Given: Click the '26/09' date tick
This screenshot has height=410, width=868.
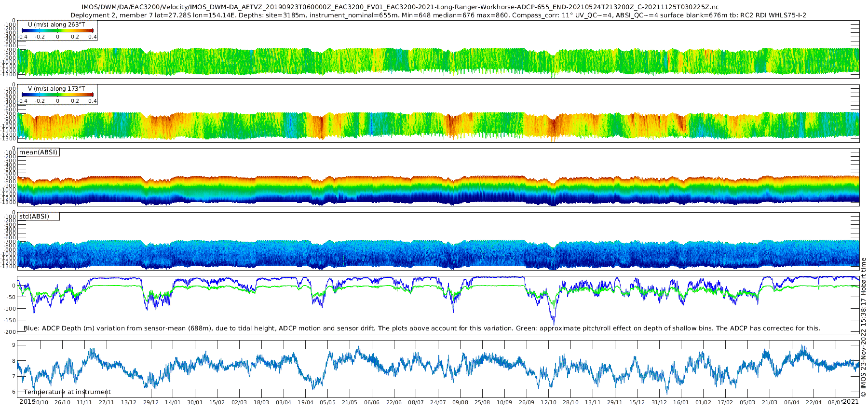Looking at the screenshot, I should point(527,402).
